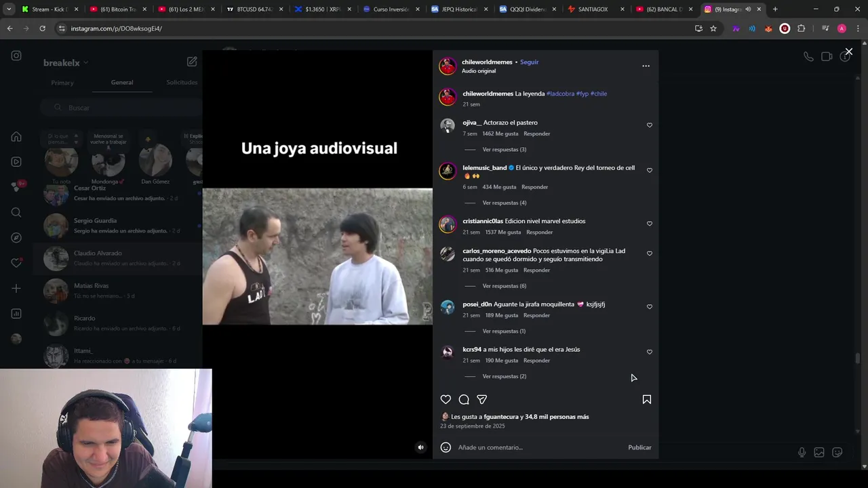Expand Ver respuestas (6) replies
This screenshot has width=868, height=488.
pyautogui.click(x=504, y=286)
